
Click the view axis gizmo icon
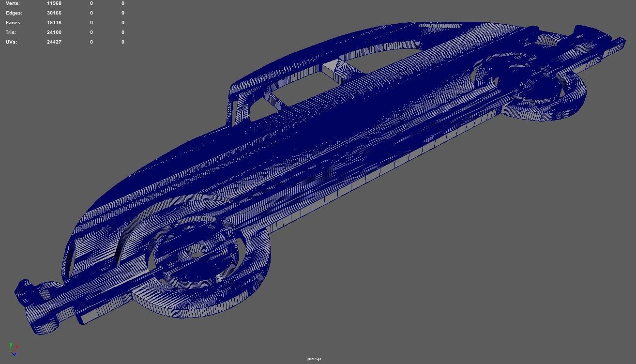(14, 349)
